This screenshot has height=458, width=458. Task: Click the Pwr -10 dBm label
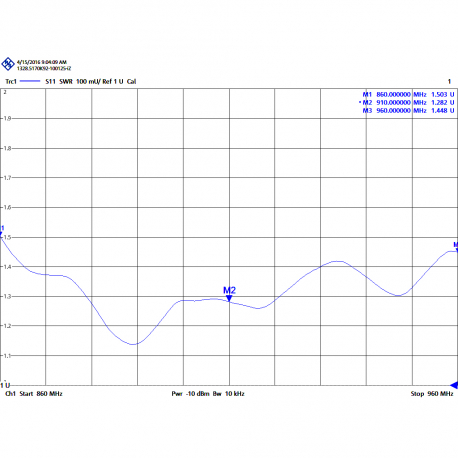tap(190, 394)
